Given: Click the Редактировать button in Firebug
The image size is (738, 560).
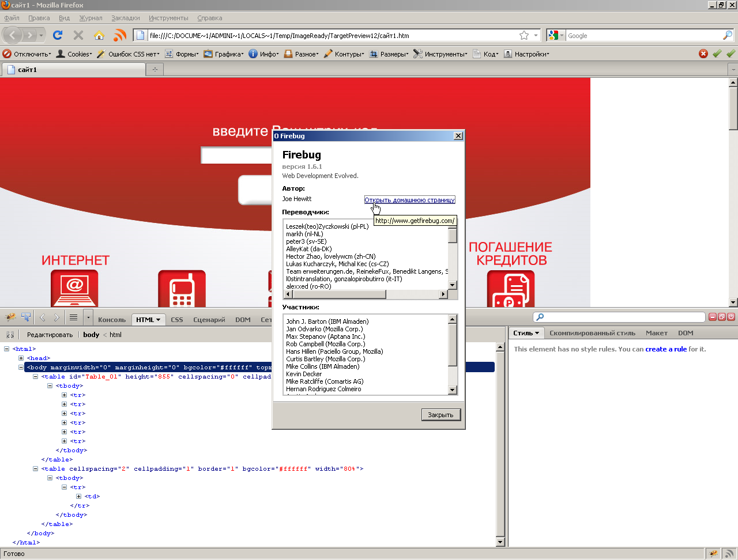Looking at the screenshot, I should click(50, 335).
